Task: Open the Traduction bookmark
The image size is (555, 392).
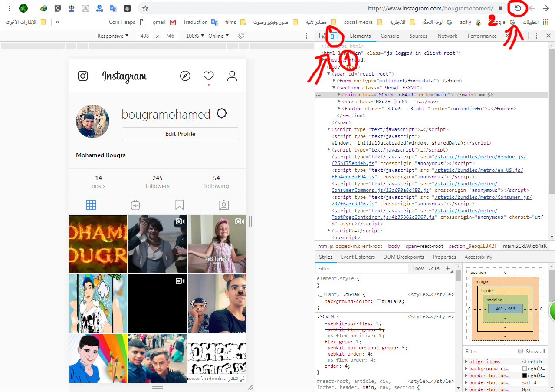Action: [x=200, y=22]
